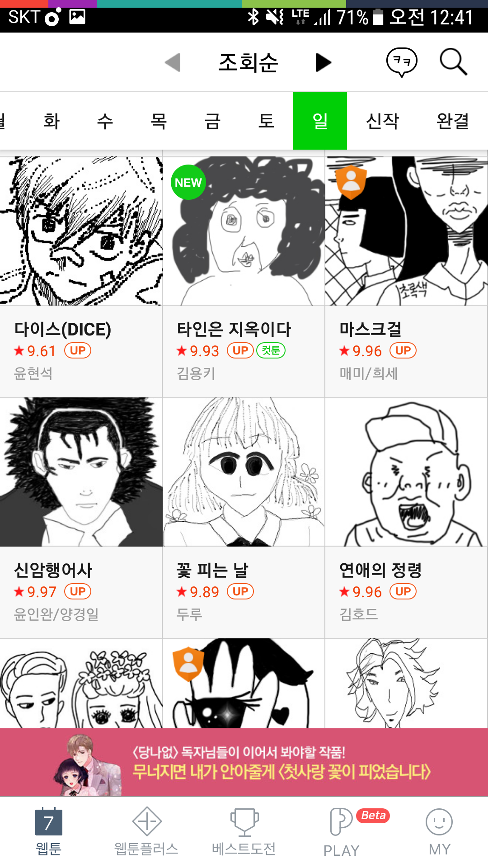Open 다이스(DICE) webtoon thumbnail
The width and height of the screenshot is (488, 868).
[x=81, y=231]
